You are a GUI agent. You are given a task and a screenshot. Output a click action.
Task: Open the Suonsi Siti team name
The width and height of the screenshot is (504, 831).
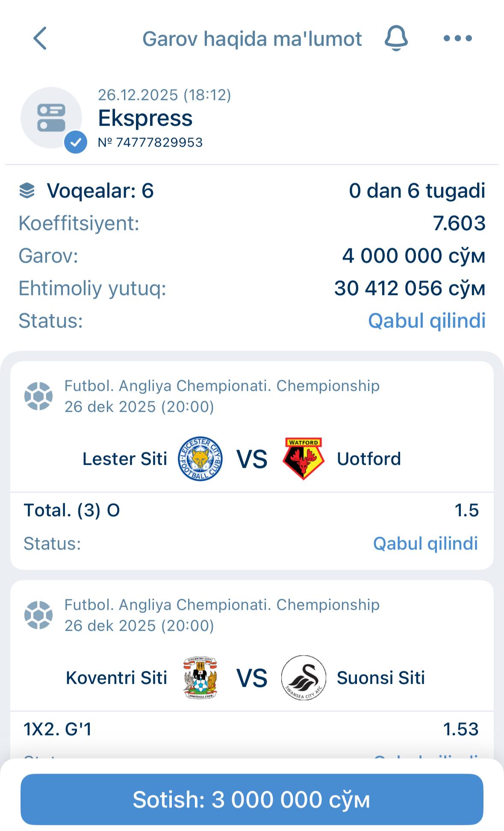click(381, 678)
